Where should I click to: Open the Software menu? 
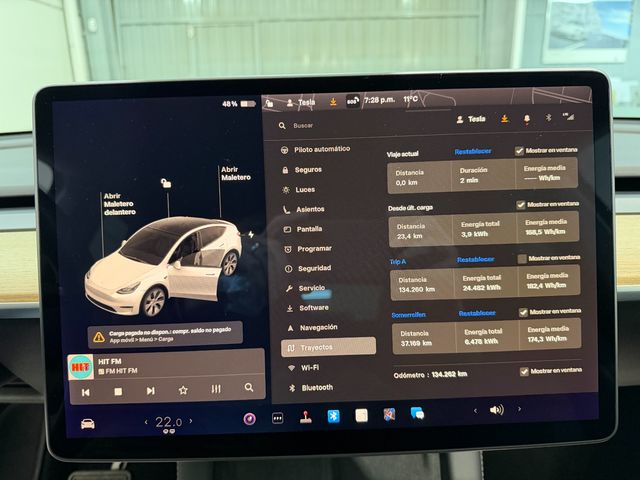pos(307,308)
